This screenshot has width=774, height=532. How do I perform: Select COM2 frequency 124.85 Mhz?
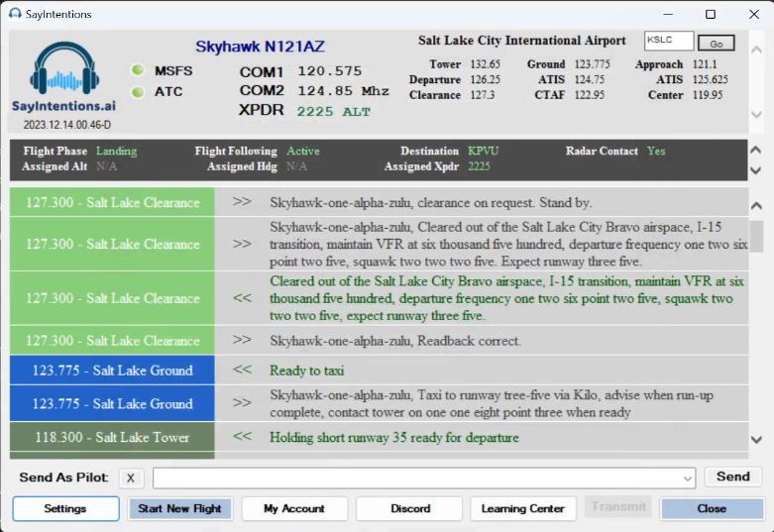click(343, 91)
